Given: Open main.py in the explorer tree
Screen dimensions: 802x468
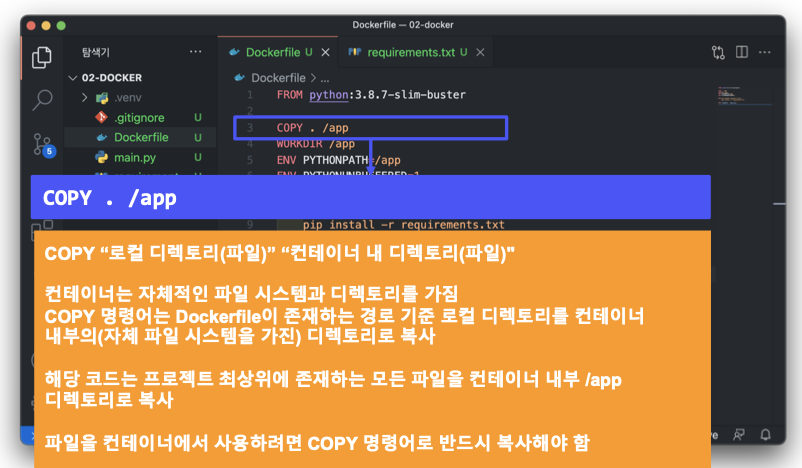Looking at the screenshot, I should point(135,157).
